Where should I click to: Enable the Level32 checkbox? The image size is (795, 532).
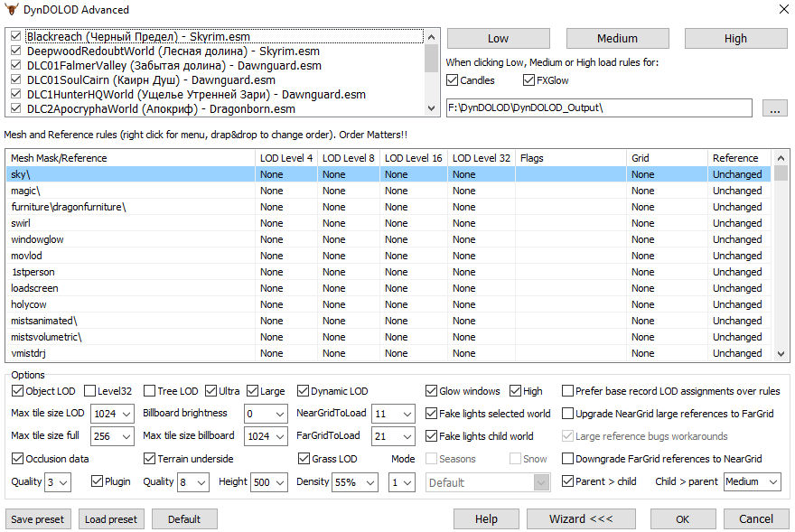[89, 391]
